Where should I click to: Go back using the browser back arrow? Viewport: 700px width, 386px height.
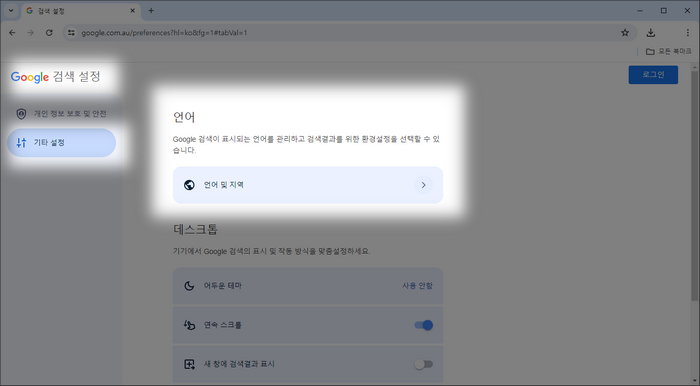pyautogui.click(x=12, y=33)
